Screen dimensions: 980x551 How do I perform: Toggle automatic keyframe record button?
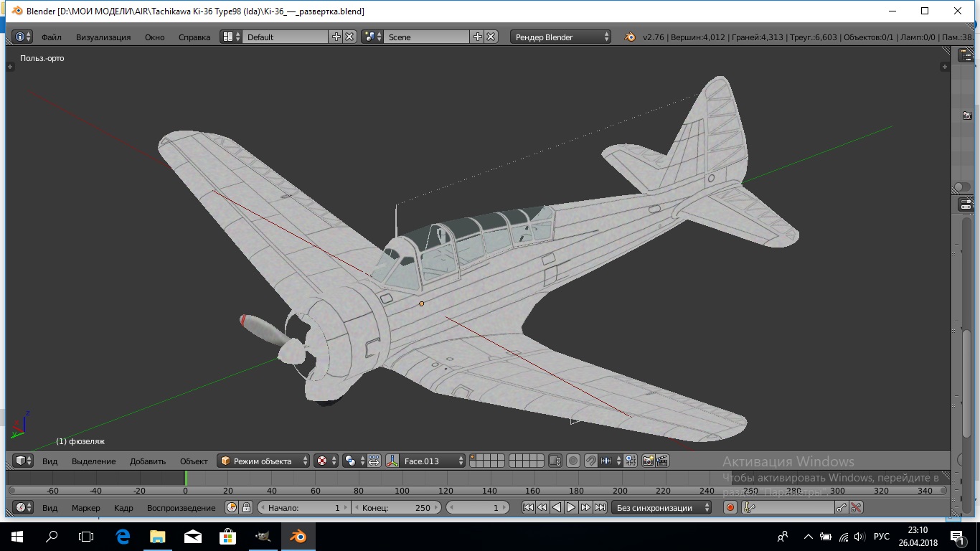point(730,507)
